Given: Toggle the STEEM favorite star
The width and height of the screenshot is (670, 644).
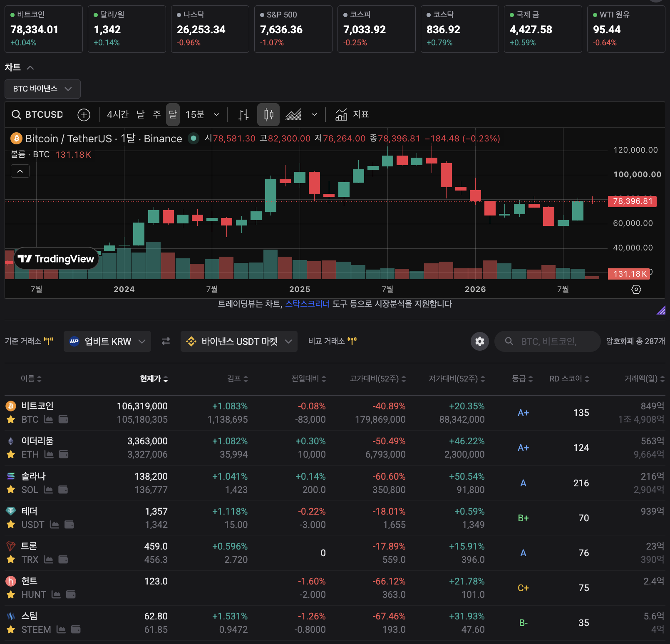Looking at the screenshot, I should coord(11,630).
